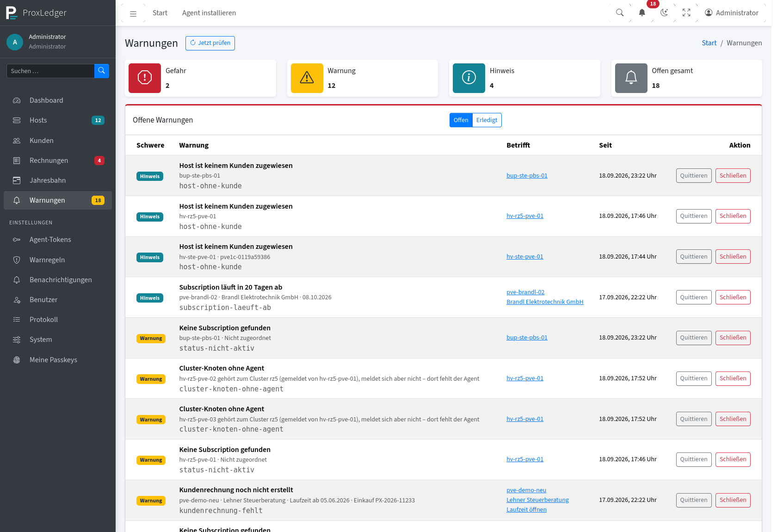
Task: Quittieren the first bup-ste-pbs-01 warning
Action: [x=694, y=176]
